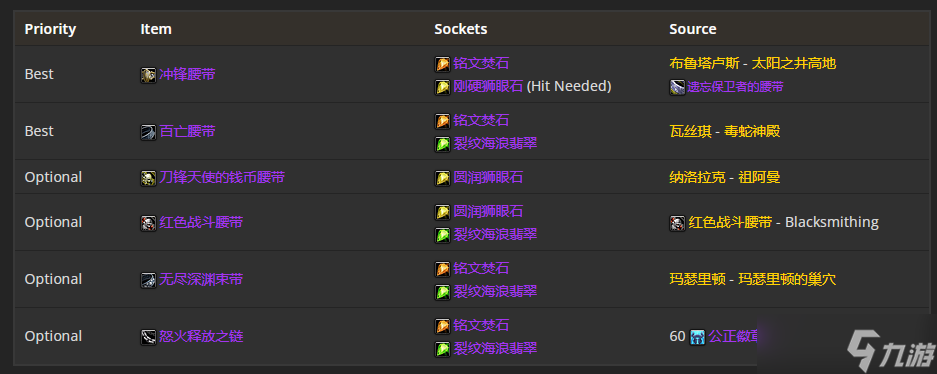Click the 百亡腰带 belt icon

pyautogui.click(x=148, y=132)
